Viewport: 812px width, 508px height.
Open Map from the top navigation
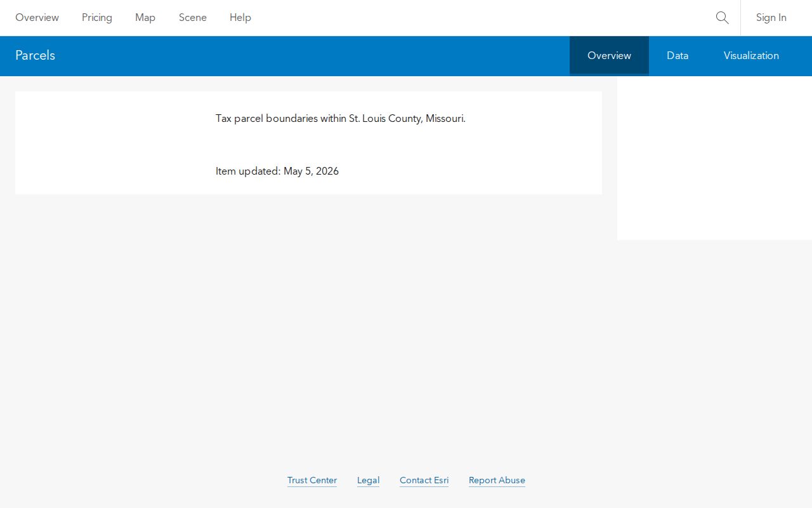click(x=145, y=18)
